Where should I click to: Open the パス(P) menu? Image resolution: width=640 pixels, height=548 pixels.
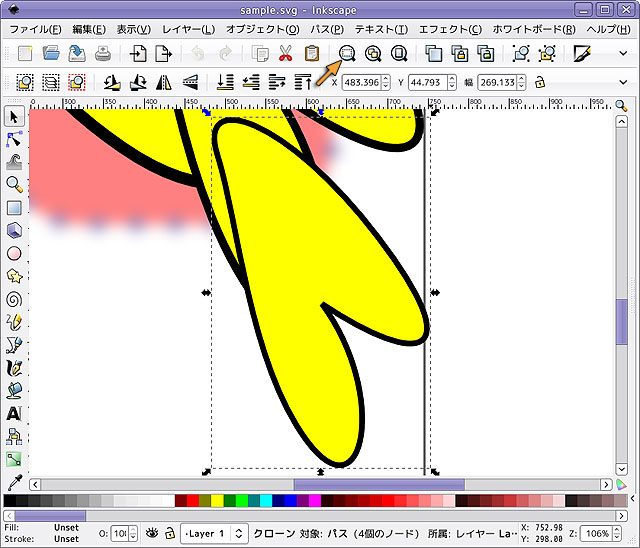click(x=326, y=29)
